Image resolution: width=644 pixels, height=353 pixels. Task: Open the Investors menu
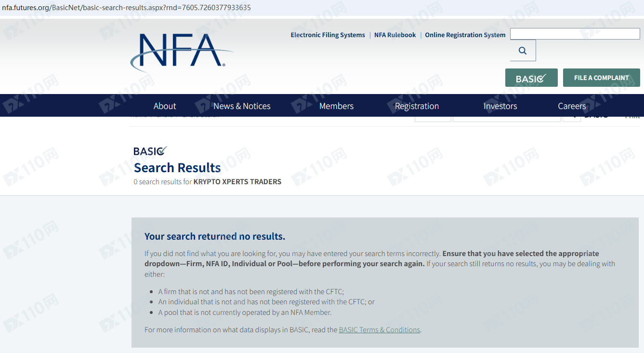[500, 106]
